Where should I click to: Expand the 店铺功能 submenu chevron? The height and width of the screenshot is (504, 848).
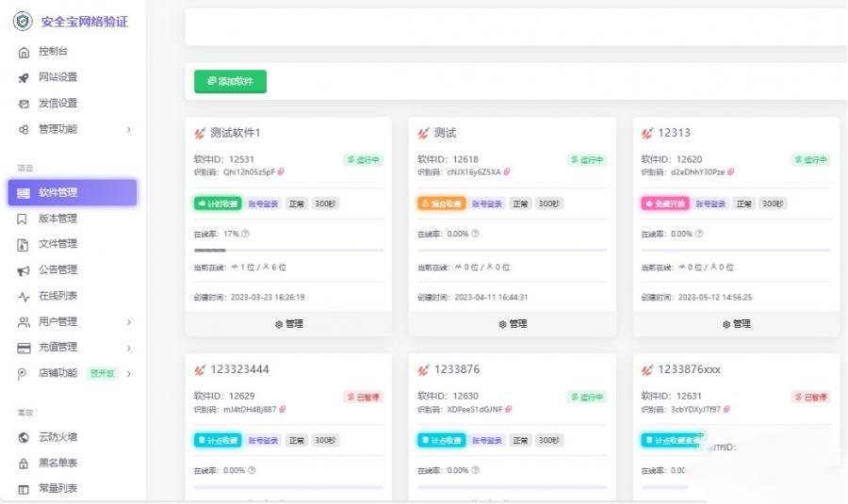pos(129,374)
